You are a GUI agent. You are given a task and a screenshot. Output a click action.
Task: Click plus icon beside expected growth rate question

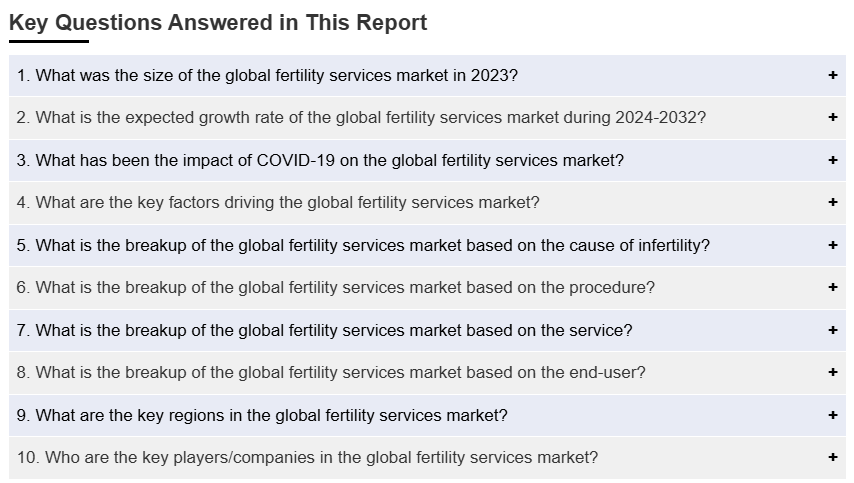(x=832, y=117)
